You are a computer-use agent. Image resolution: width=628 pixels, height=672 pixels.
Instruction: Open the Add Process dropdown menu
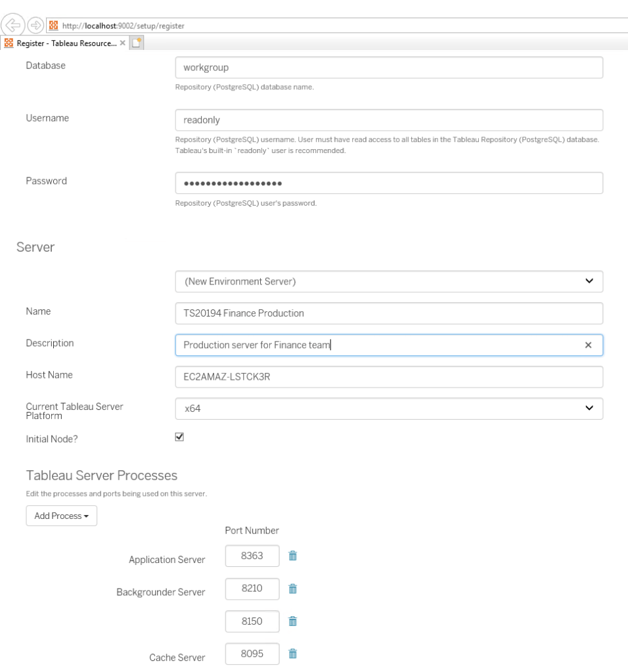(x=61, y=516)
